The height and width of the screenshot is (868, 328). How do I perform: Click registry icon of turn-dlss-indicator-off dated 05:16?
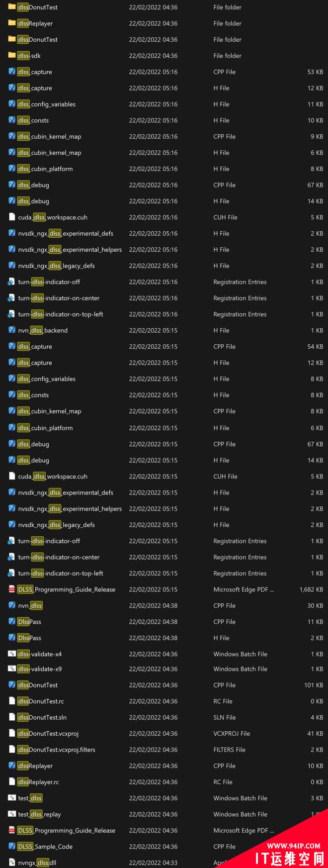[x=12, y=282]
